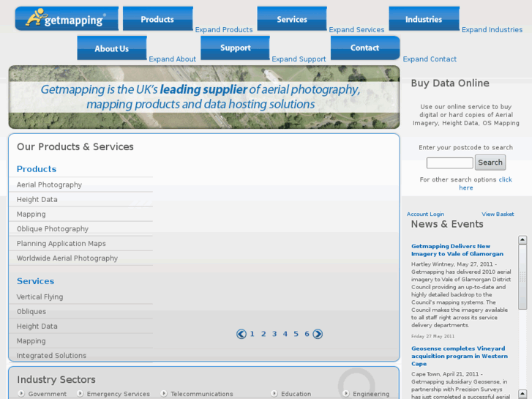Open the About Us menu tab

click(112, 48)
